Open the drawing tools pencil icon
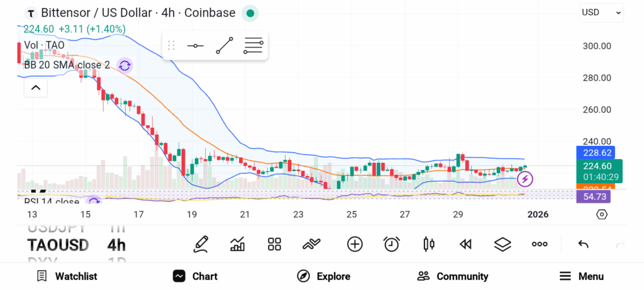The image size is (644, 290). pyautogui.click(x=201, y=244)
